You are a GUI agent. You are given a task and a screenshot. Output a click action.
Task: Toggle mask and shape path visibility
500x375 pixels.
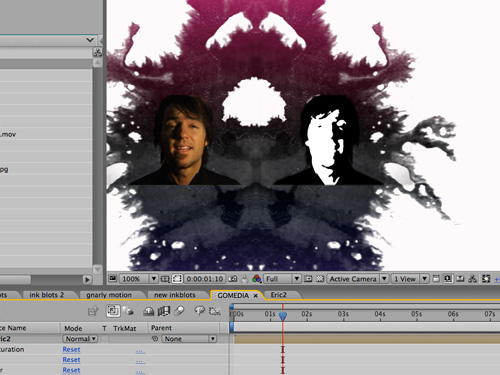(177, 279)
